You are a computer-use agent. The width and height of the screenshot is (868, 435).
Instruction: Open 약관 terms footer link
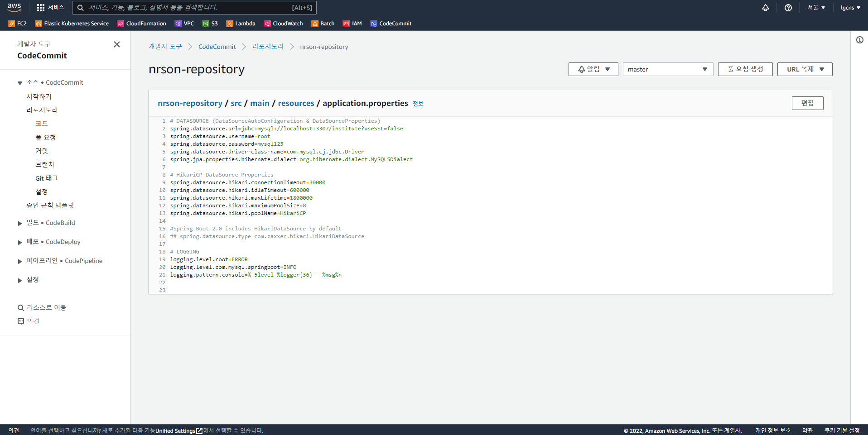(x=808, y=431)
